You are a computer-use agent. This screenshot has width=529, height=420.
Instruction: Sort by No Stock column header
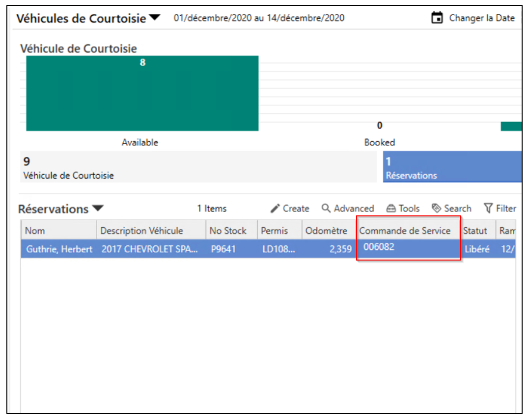point(231,231)
